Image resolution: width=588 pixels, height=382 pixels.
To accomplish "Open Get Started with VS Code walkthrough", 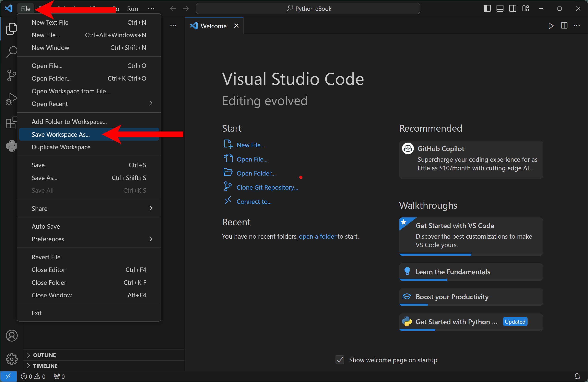I will (x=471, y=236).
